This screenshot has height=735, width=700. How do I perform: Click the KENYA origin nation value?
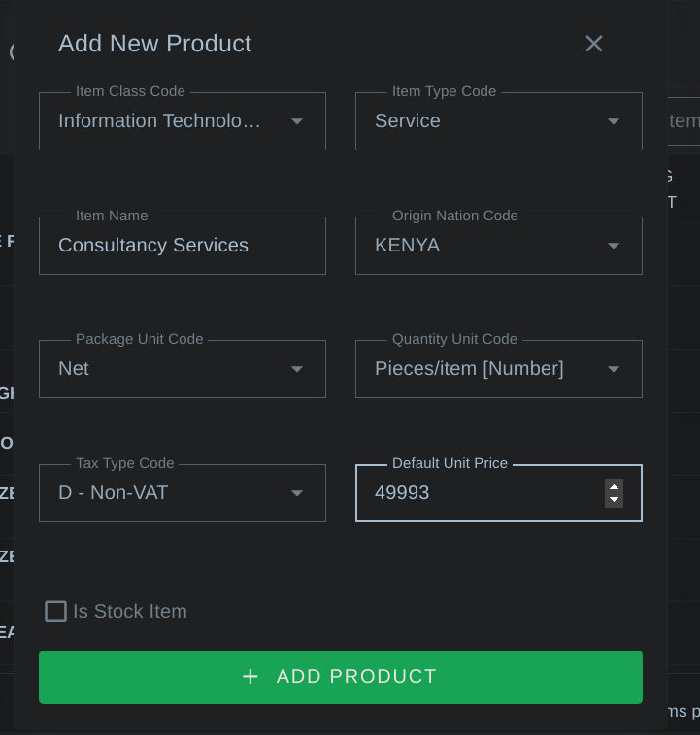point(408,246)
